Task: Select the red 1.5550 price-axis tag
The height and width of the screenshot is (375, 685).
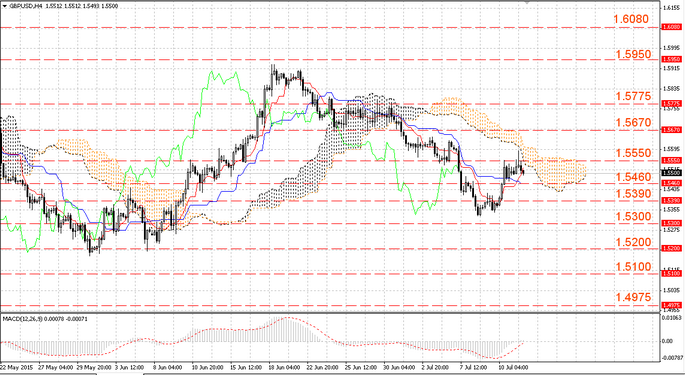Action: point(671,160)
